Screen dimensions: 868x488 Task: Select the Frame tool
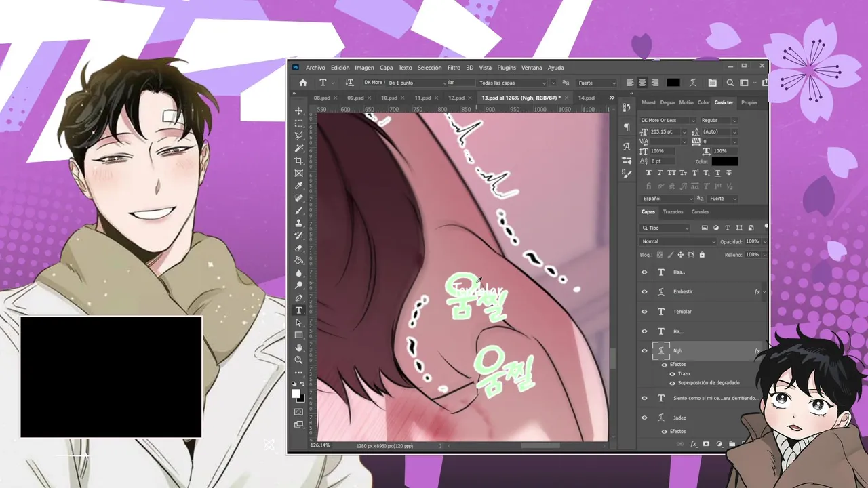pyautogui.click(x=298, y=173)
